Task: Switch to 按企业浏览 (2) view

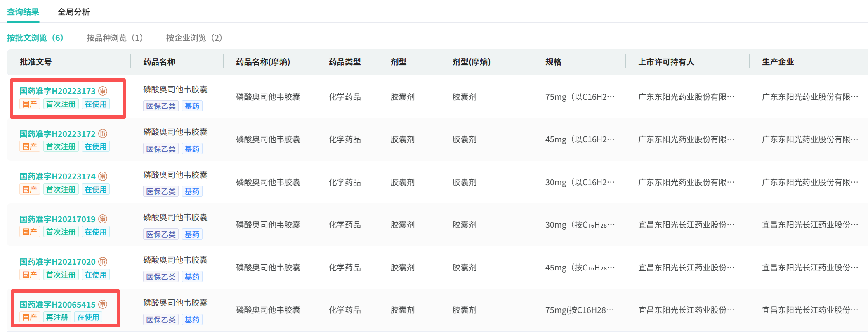Action: pos(194,38)
